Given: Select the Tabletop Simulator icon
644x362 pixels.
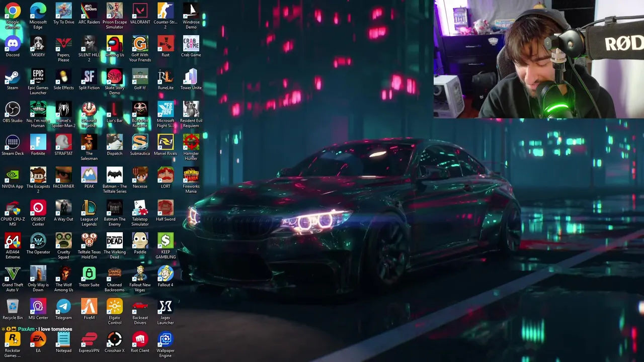Looking at the screenshot, I should 140,208.
